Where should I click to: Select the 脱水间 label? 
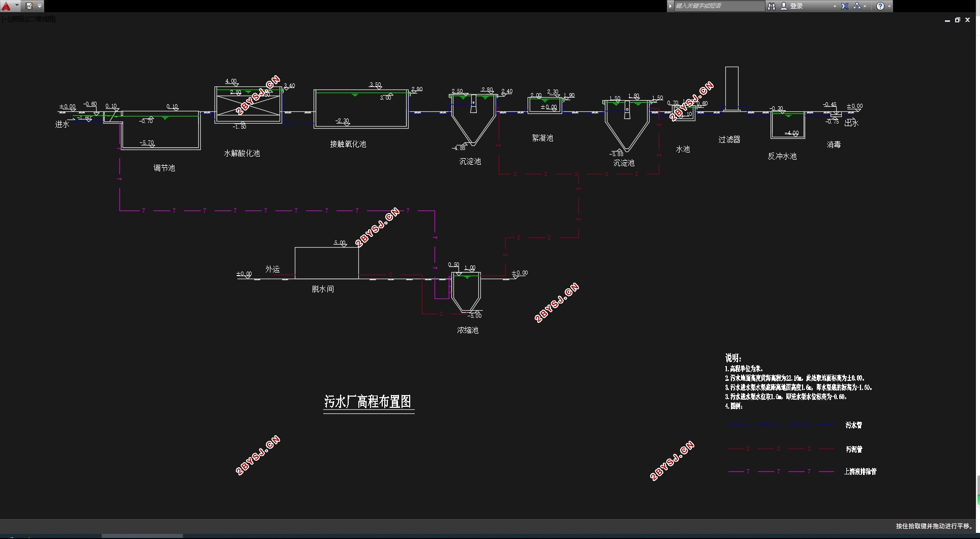pyautogui.click(x=323, y=289)
